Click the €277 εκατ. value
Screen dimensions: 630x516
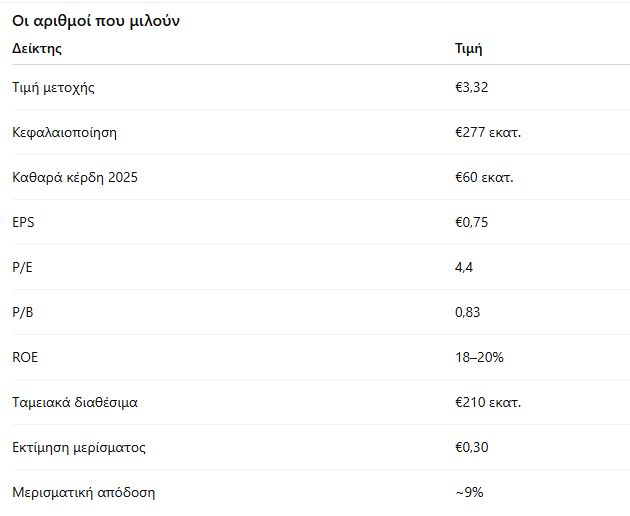[x=488, y=132]
